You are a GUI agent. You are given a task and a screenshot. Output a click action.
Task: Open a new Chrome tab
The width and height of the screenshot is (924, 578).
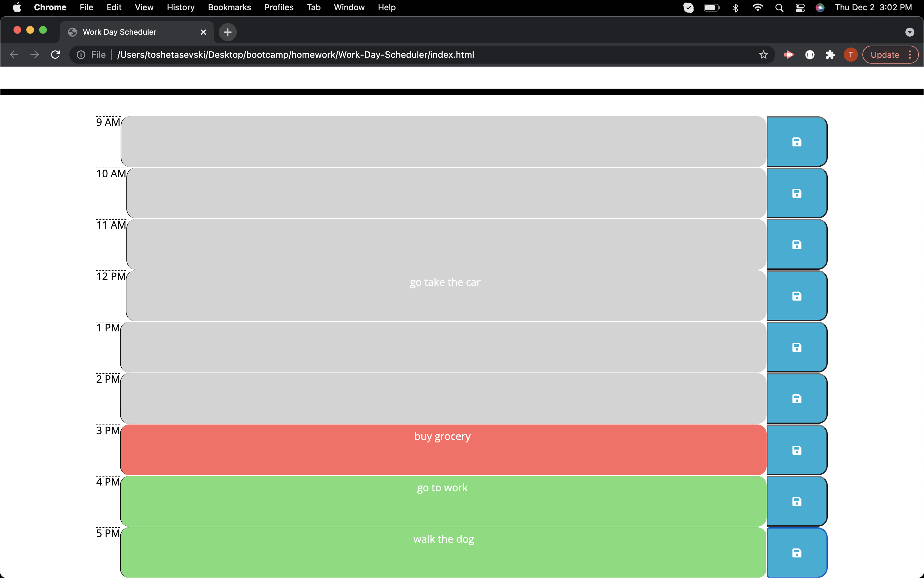point(227,32)
